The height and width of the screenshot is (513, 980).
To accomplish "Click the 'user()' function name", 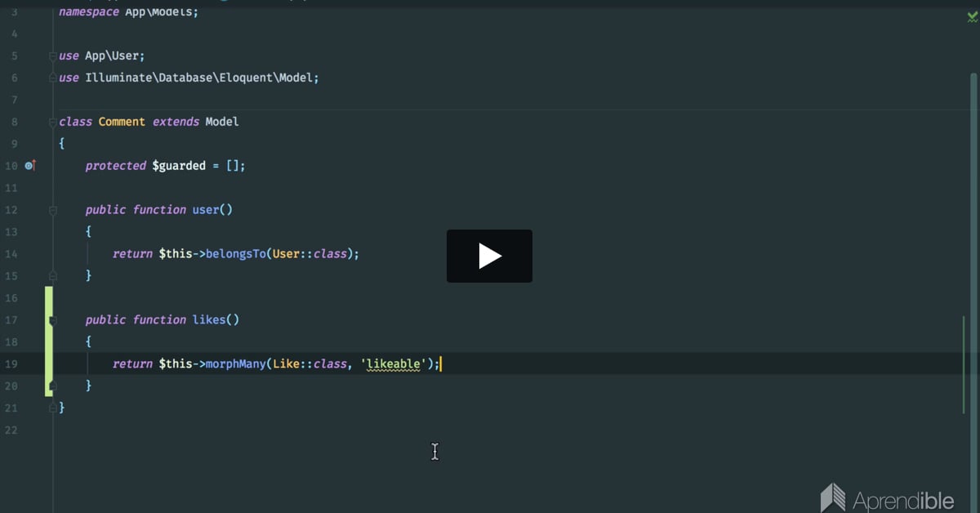I will (x=212, y=210).
